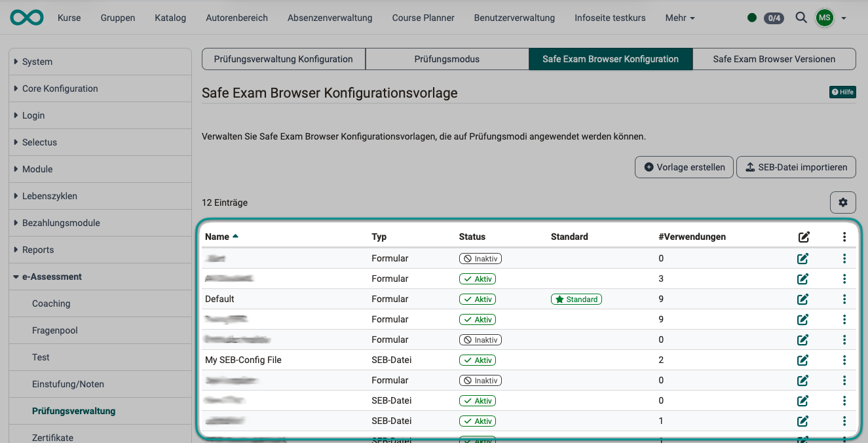The width and height of the screenshot is (868, 443).
Task: Collapse the e-Assessment sidebar section
Action: coord(100,277)
